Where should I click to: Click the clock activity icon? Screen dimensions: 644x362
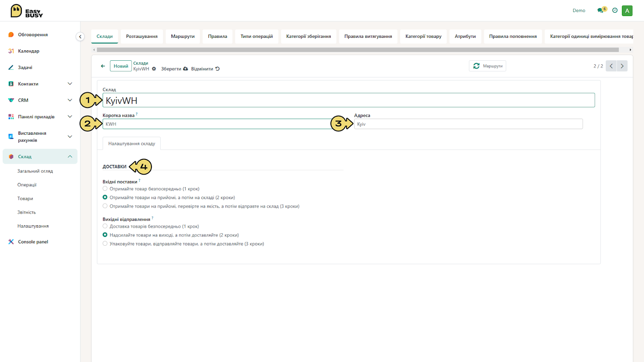(615, 10)
